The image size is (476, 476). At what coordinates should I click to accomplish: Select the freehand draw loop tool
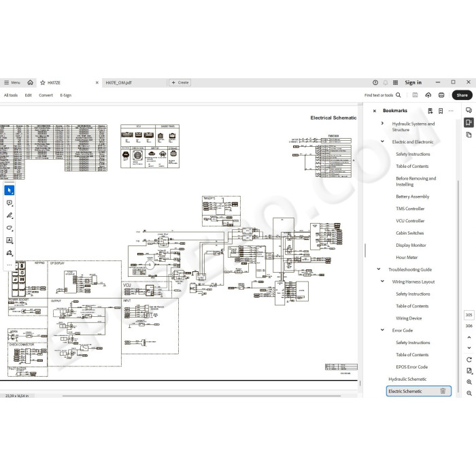tap(10, 228)
